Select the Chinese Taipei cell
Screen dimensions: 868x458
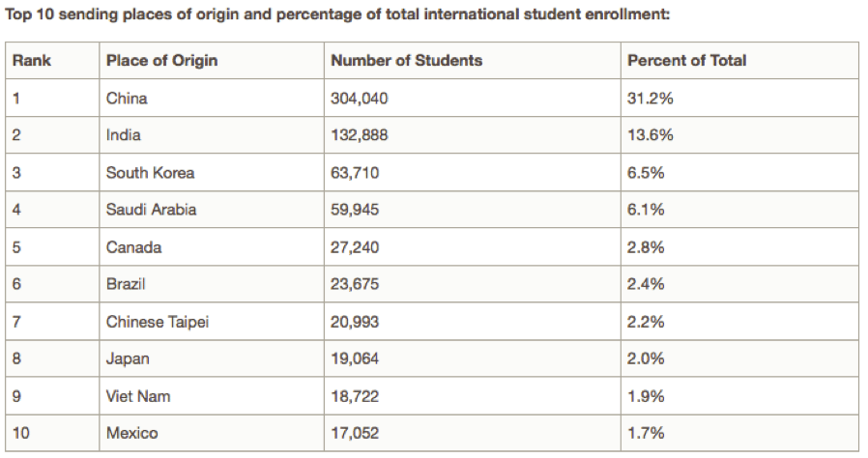click(x=158, y=322)
